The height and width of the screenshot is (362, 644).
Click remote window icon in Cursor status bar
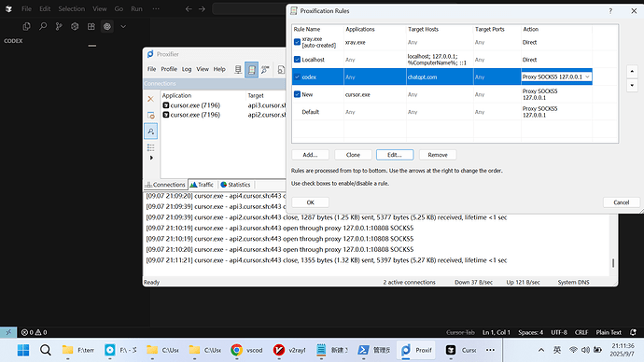click(8, 332)
